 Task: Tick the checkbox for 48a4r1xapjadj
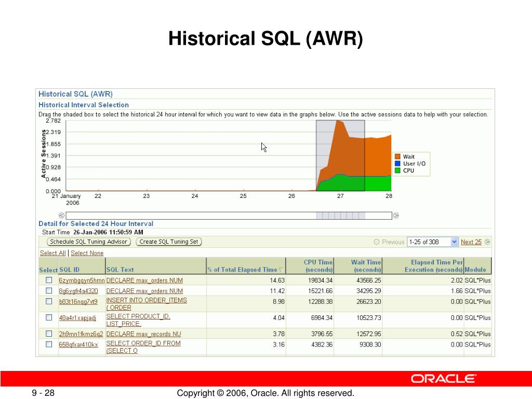pyautogui.click(x=49, y=317)
